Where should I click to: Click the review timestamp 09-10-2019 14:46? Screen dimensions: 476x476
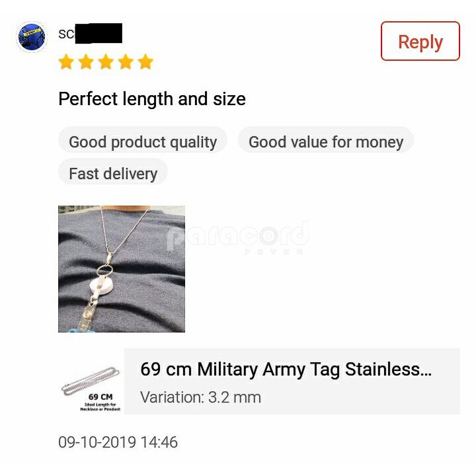[118, 442]
